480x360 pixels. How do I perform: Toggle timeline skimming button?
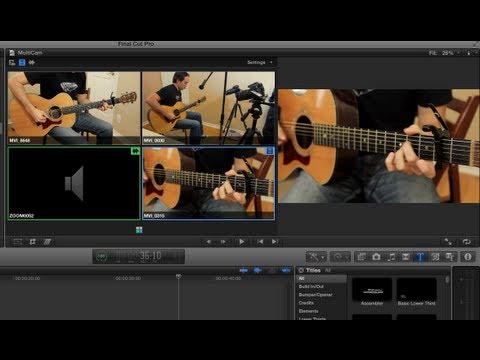click(243, 270)
